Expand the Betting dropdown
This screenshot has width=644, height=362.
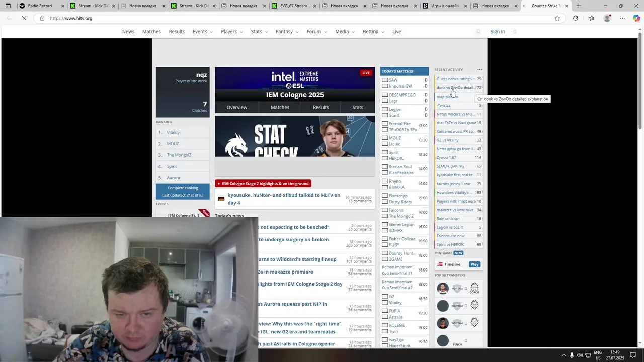pyautogui.click(x=374, y=31)
